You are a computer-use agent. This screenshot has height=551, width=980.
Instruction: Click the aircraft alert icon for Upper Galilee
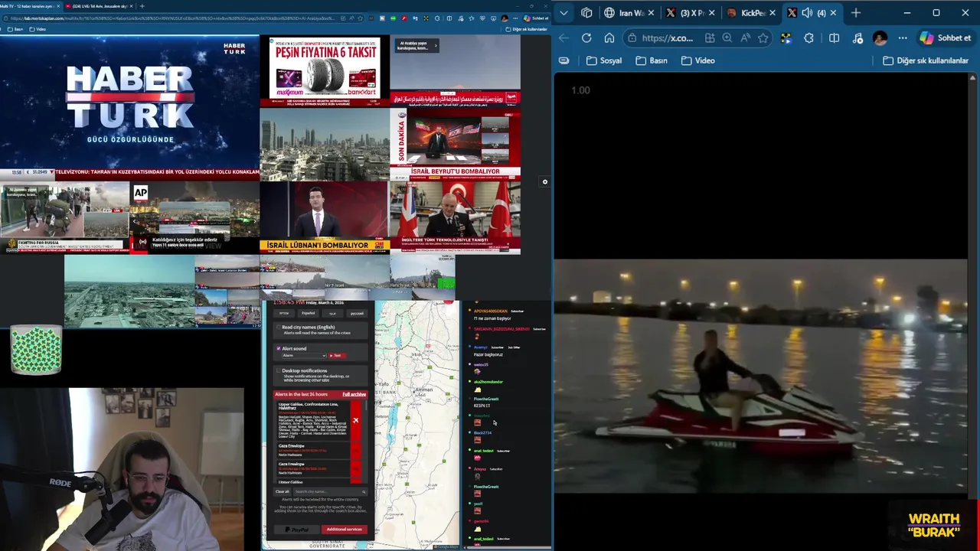pos(355,420)
